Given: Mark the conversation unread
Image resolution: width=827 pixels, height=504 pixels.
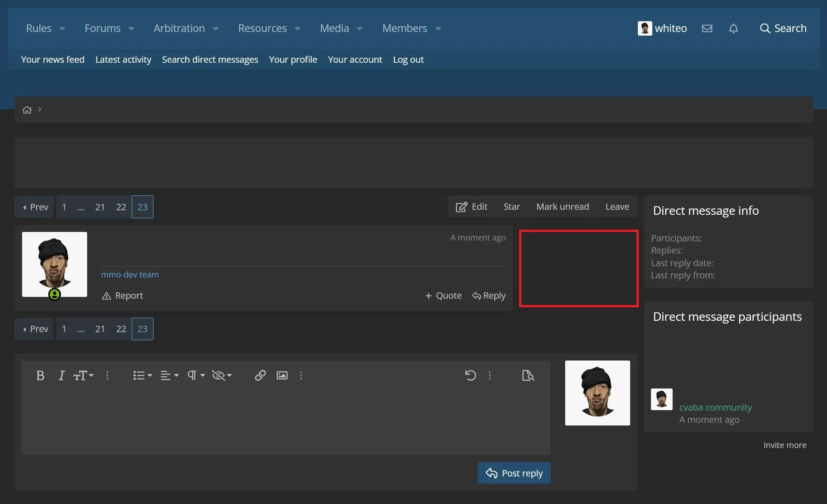Looking at the screenshot, I should point(562,207).
